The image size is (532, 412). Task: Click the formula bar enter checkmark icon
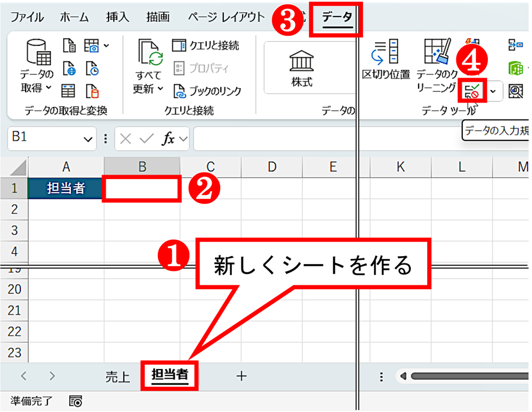pos(147,138)
